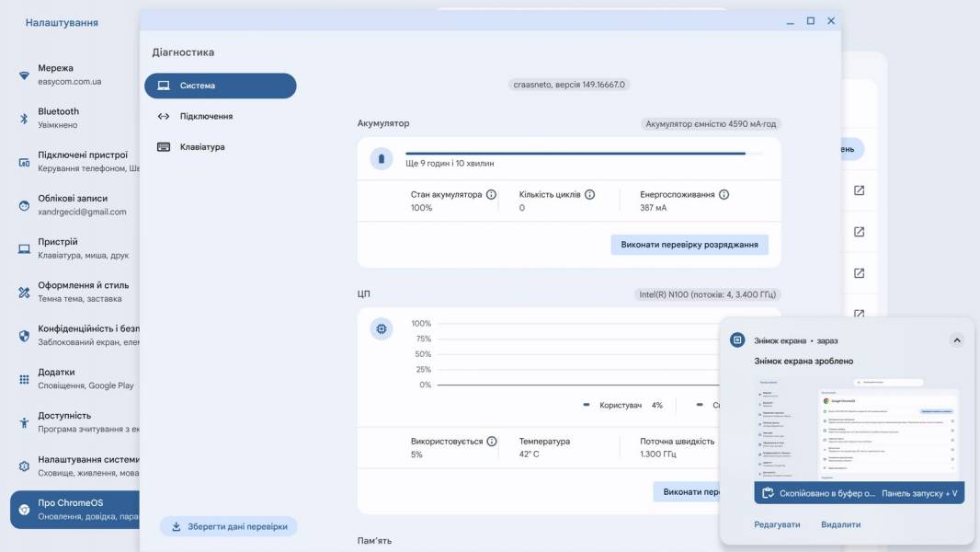Screen dimensions: 980x552
Task: Click the screenshot icon in notification header
Action: click(737, 339)
